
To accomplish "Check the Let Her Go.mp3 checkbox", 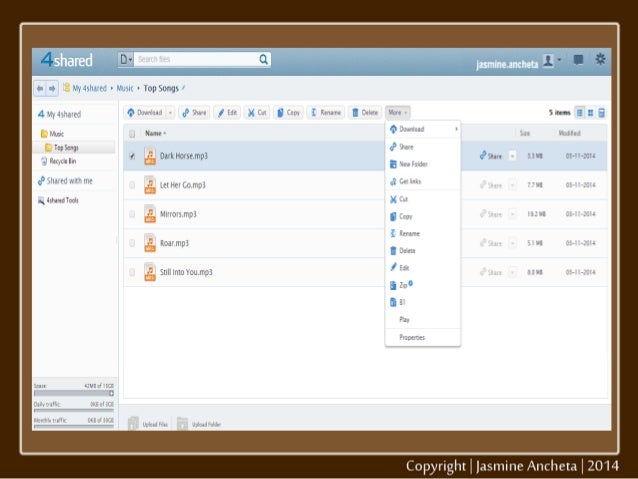I will point(132,185).
